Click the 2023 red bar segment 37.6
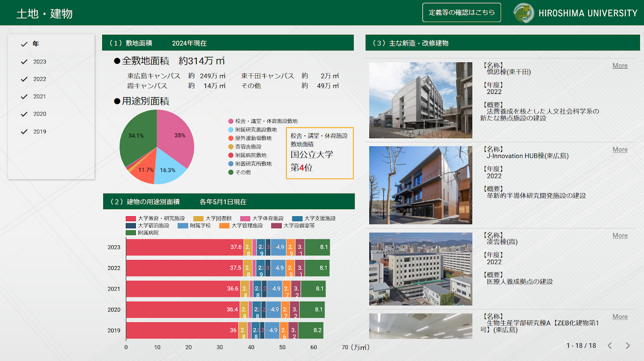644x361 pixels. tap(184, 247)
